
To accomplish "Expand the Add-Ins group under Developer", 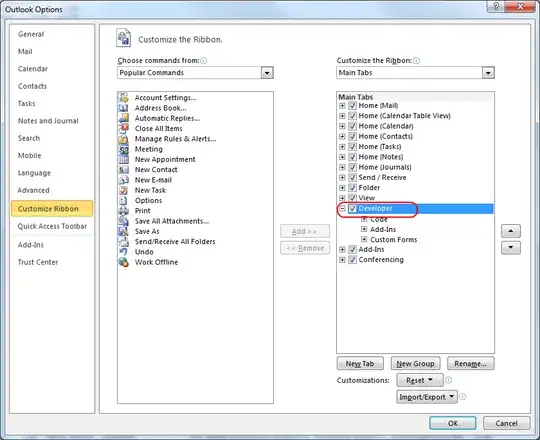I will tap(364, 229).
